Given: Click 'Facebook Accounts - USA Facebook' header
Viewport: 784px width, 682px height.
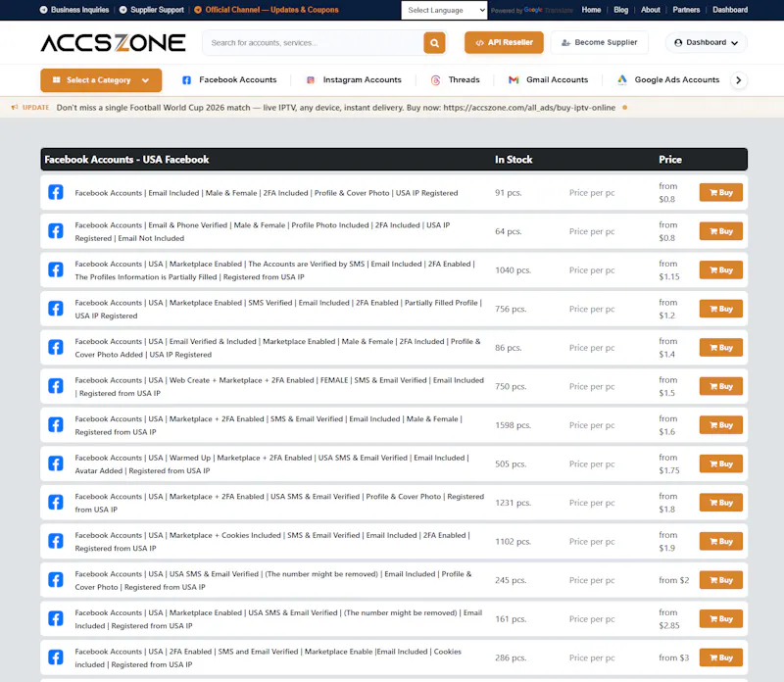Looking at the screenshot, I should pos(126,160).
